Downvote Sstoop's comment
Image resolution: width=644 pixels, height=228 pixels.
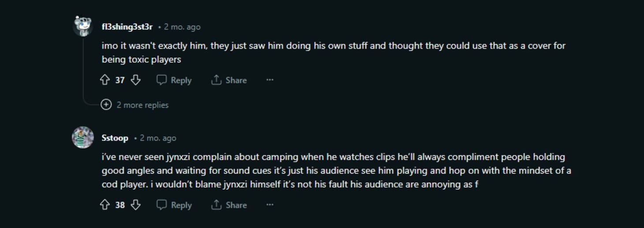(135, 205)
